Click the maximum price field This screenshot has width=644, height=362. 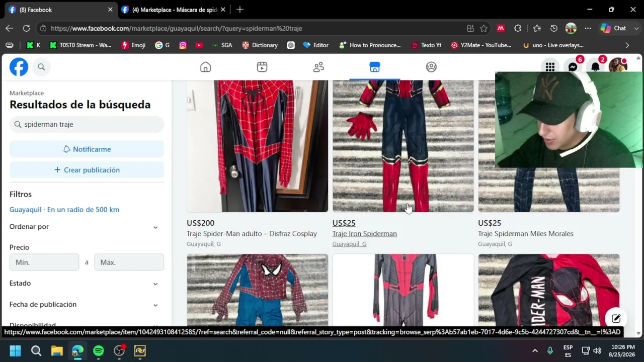pyautogui.click(x=129, y=262)
